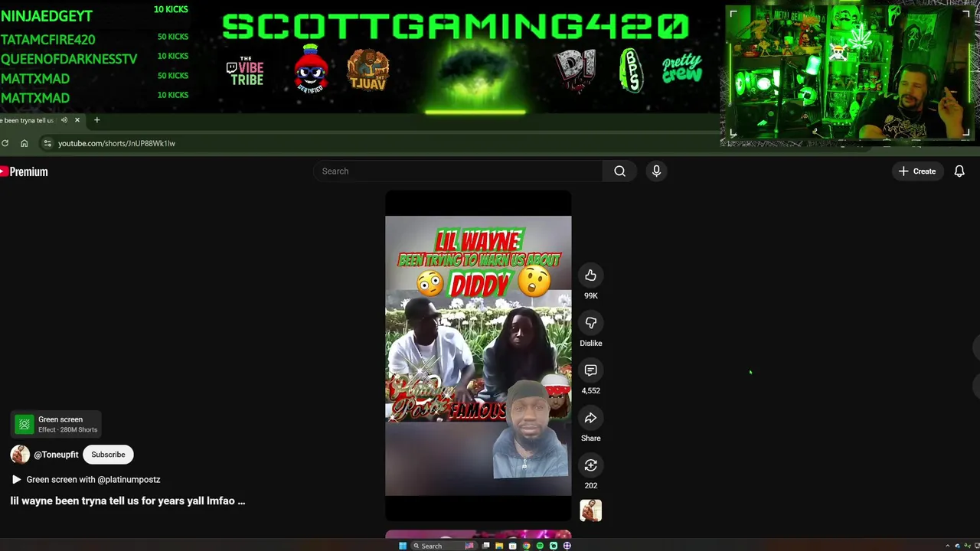Click the TJUAV badge in overlay
Screen dimensions: 980x551
(x=367, y=70)
